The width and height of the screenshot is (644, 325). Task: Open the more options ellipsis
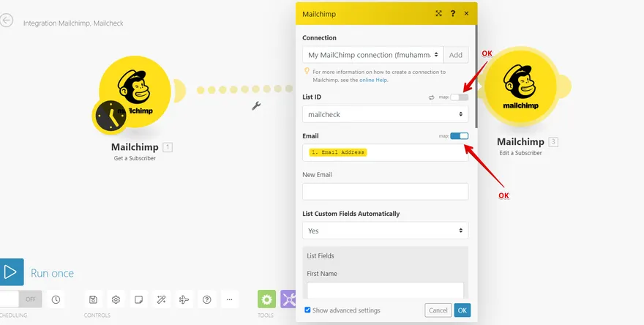tap(230, 299)
